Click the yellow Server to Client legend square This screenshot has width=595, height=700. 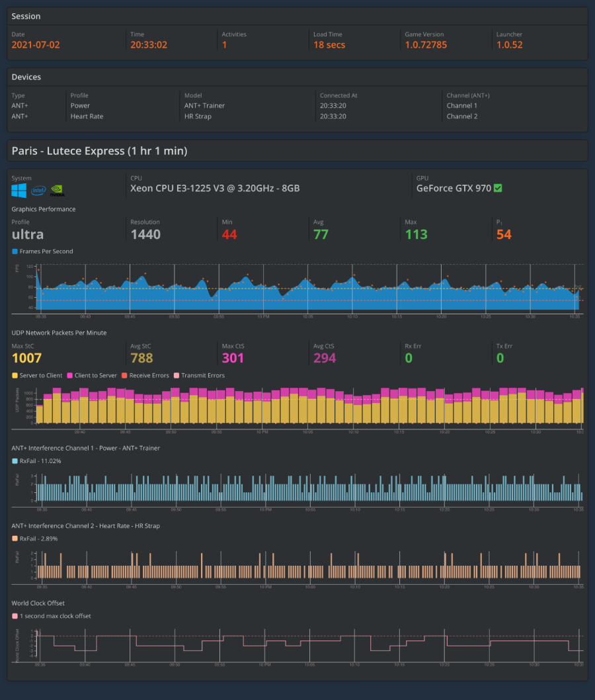click(x=15, y=375)
